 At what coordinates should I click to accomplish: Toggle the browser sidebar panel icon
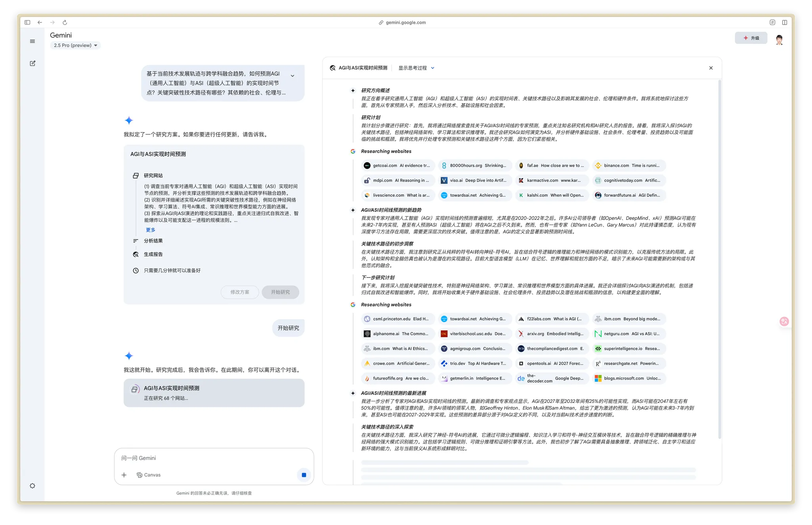pos(27,23)
